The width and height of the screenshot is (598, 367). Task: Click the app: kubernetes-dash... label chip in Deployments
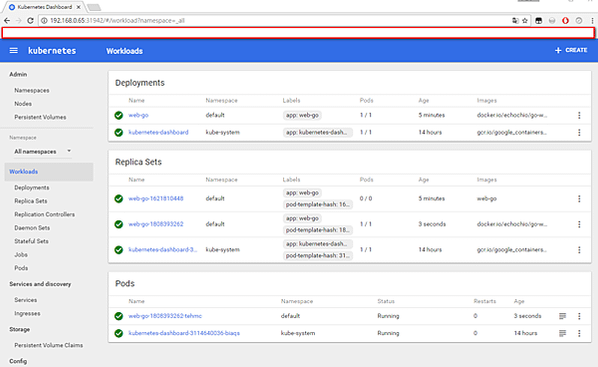pos(317,132)
